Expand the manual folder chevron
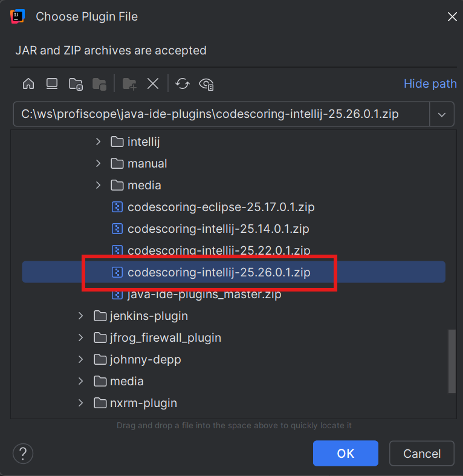The image size is (463, 476). click(x=98, y=163)
